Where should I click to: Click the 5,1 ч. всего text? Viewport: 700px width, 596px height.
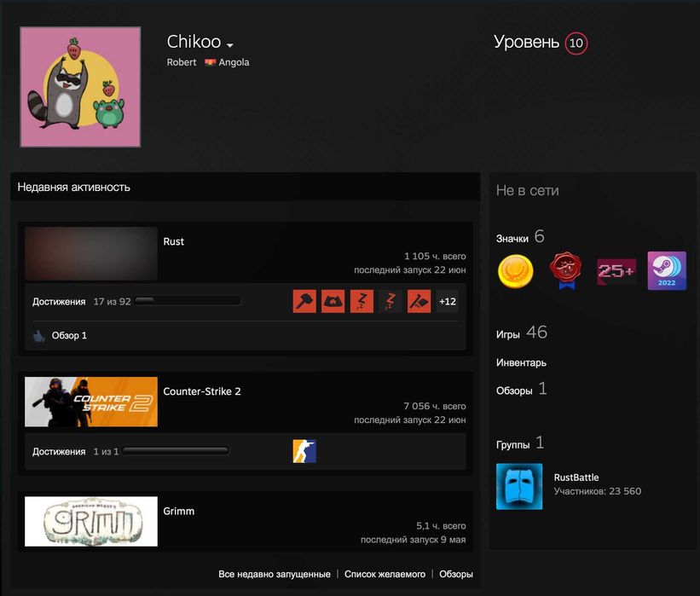441,526
